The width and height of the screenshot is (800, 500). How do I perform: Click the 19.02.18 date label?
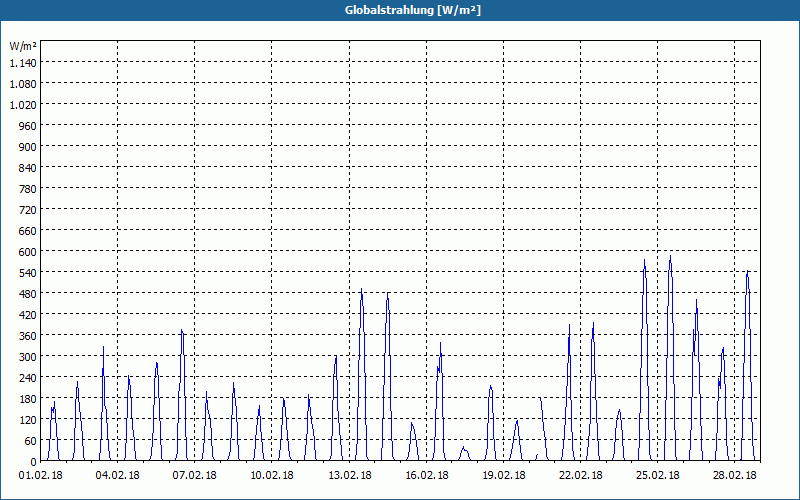[x=504, y=475]
